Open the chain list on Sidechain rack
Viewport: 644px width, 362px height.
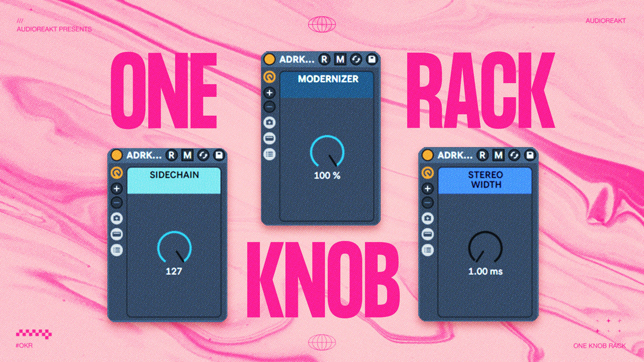(117, 250)
